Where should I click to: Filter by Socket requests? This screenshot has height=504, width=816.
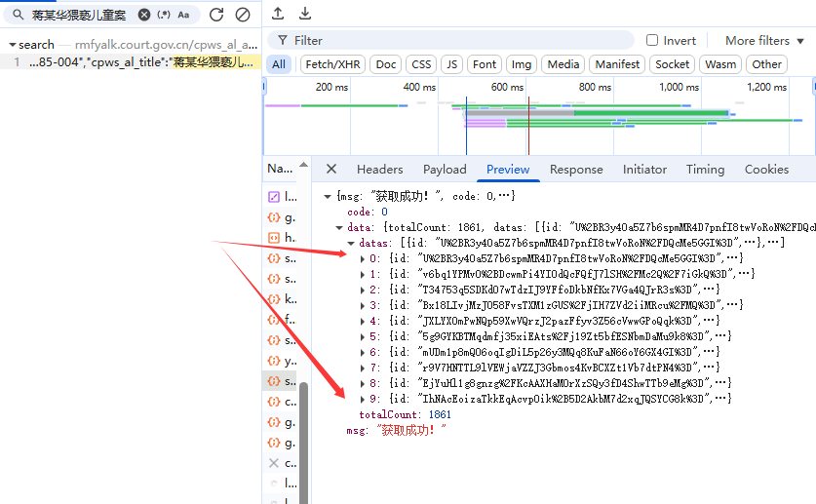point(673,64)
